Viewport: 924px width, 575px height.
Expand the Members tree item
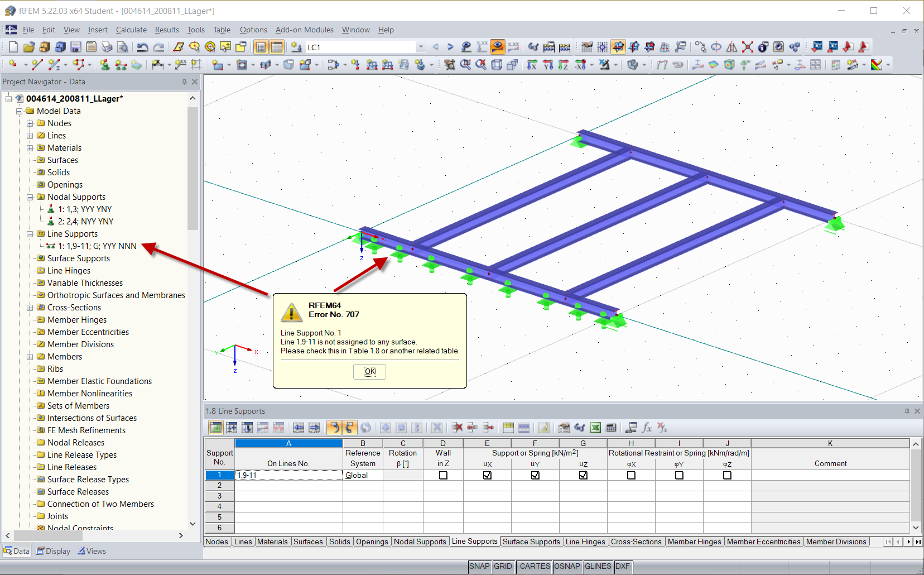pyautogui.click(x=30, y=357)
